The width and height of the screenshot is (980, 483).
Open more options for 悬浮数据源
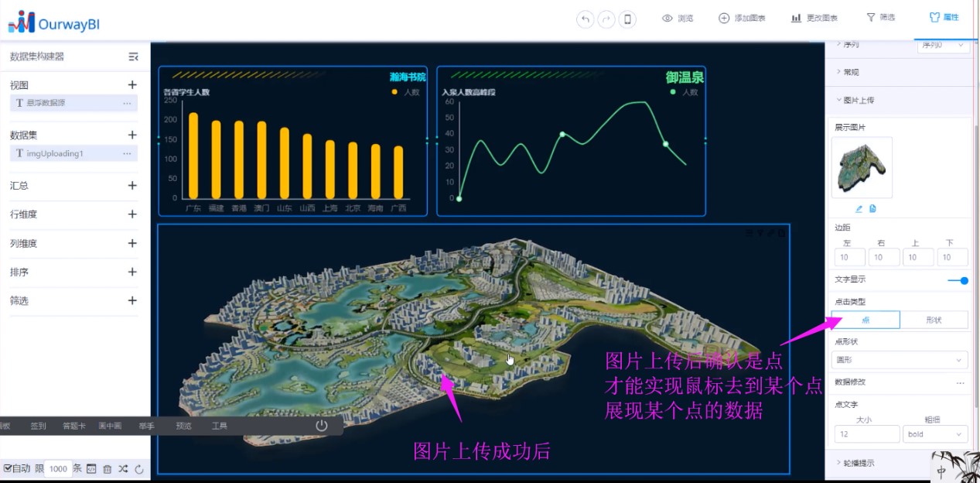(x=127, y=103)
